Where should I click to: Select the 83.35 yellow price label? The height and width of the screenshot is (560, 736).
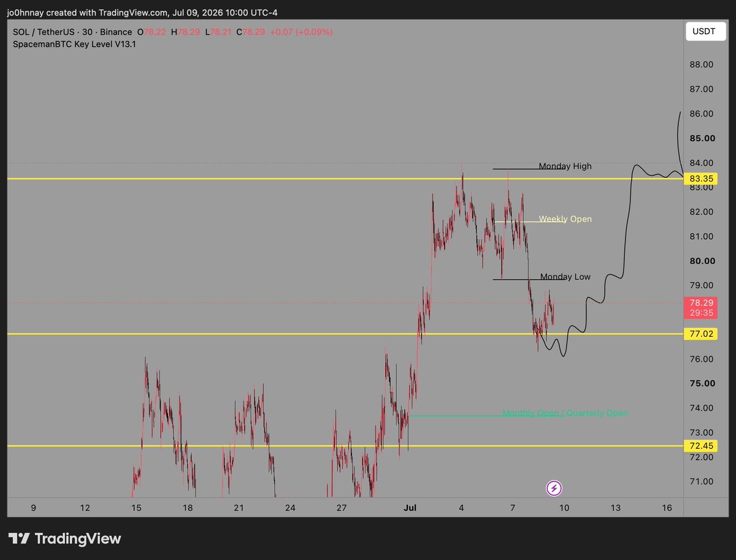point(700,178)
